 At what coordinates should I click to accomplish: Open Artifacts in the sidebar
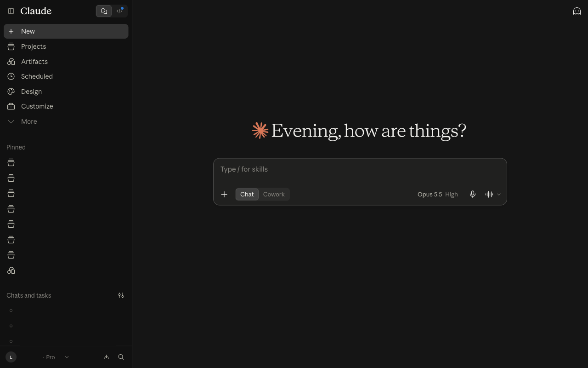(66, 62)
